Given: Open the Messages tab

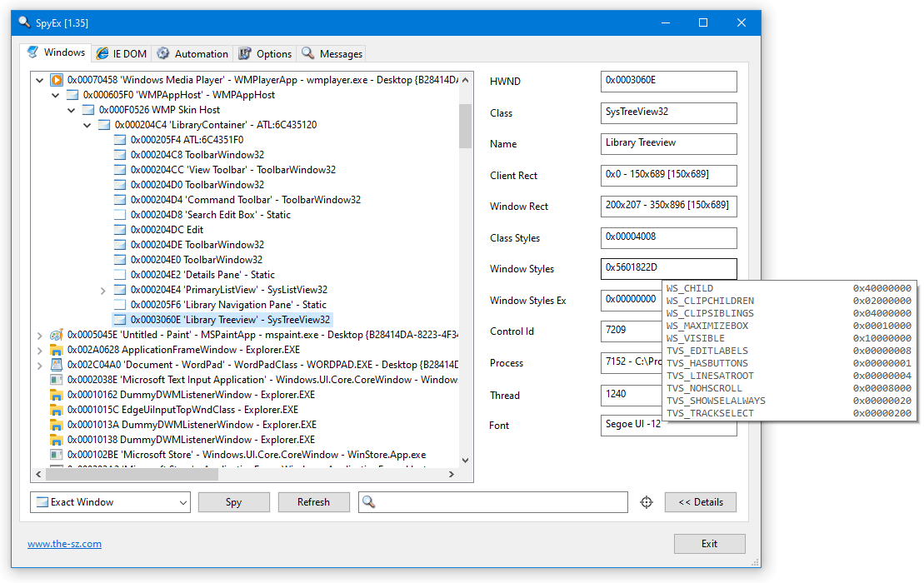Looking at the screenshot, I should click(x=332, y=53).
